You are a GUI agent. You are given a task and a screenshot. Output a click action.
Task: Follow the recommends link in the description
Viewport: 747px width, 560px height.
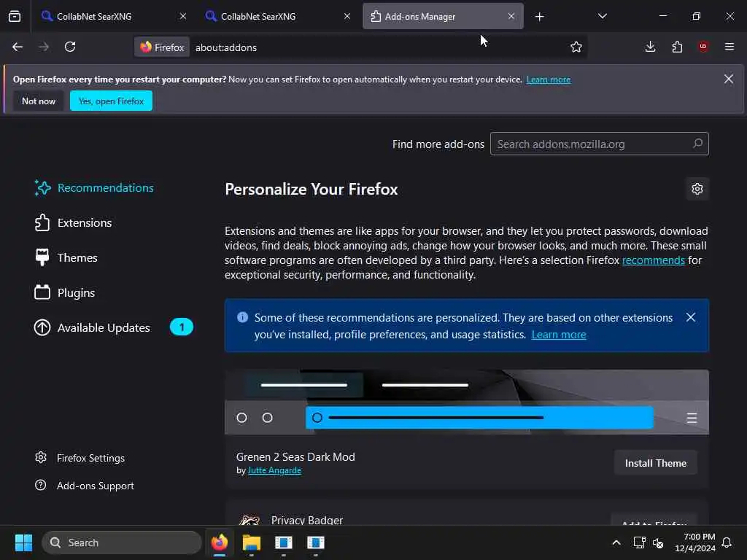[x=653, y=260]
